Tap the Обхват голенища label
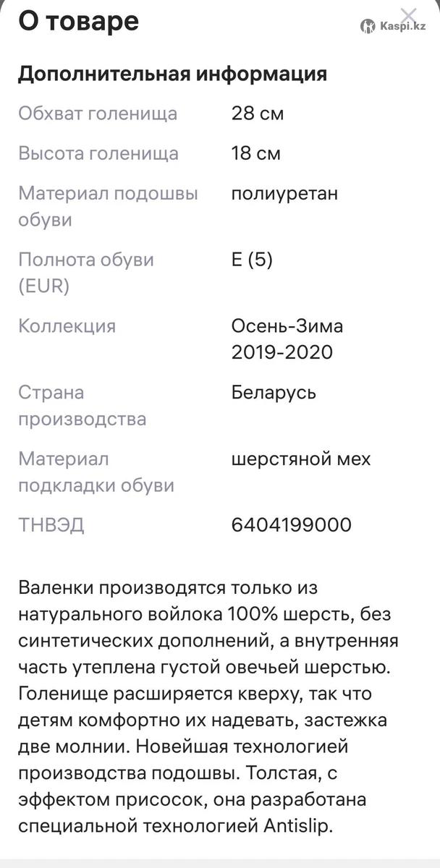This screenshot has width=440, height=868. point(98,114)
